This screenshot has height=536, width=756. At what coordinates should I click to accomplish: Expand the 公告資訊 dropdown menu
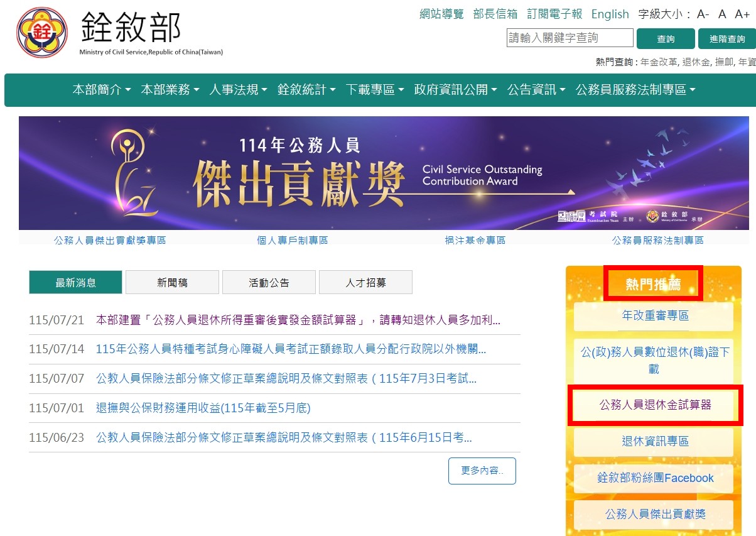(537, 90)
